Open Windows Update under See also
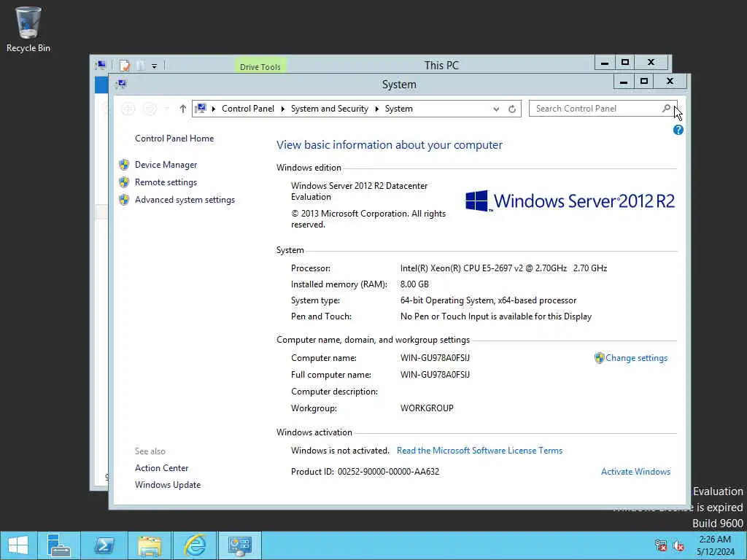Screen dimensions: 747x560 point(168,485)
